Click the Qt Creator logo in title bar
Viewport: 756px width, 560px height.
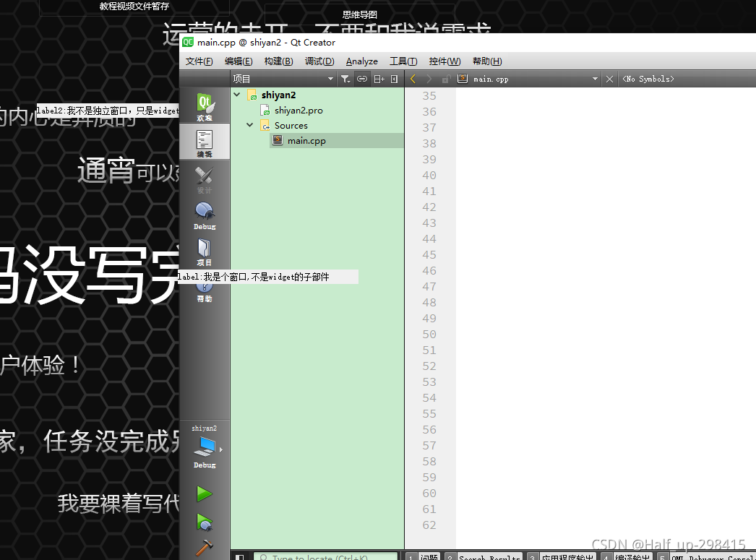click(188, 42)
